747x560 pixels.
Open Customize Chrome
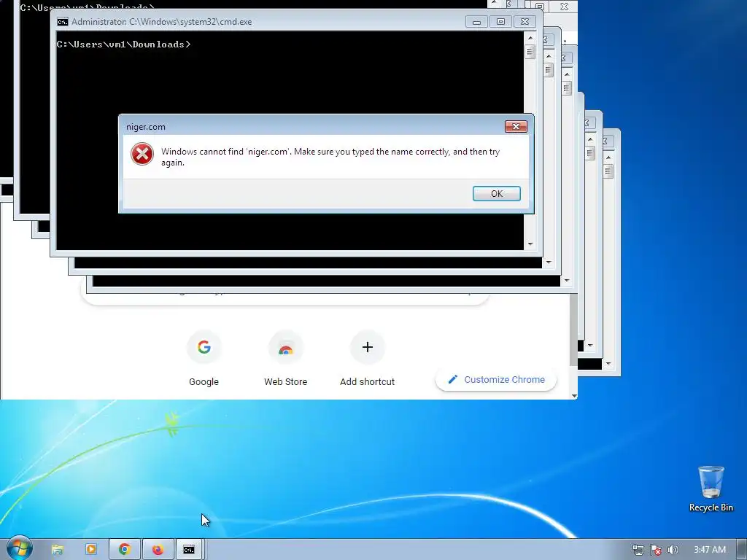click(496, 379)
